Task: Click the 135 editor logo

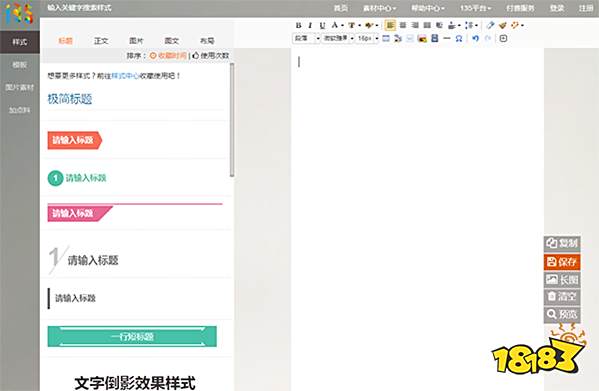Action: (x=19, y=13)
